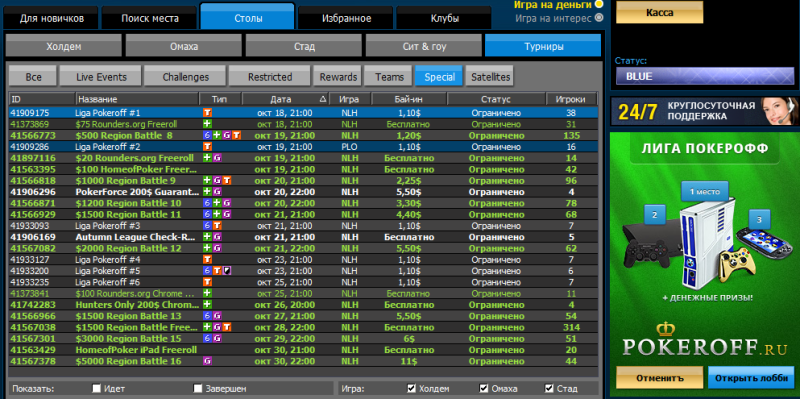Enable the Идет filter checkbox
This screenshot has width=800, height=399.
point(96,389)
